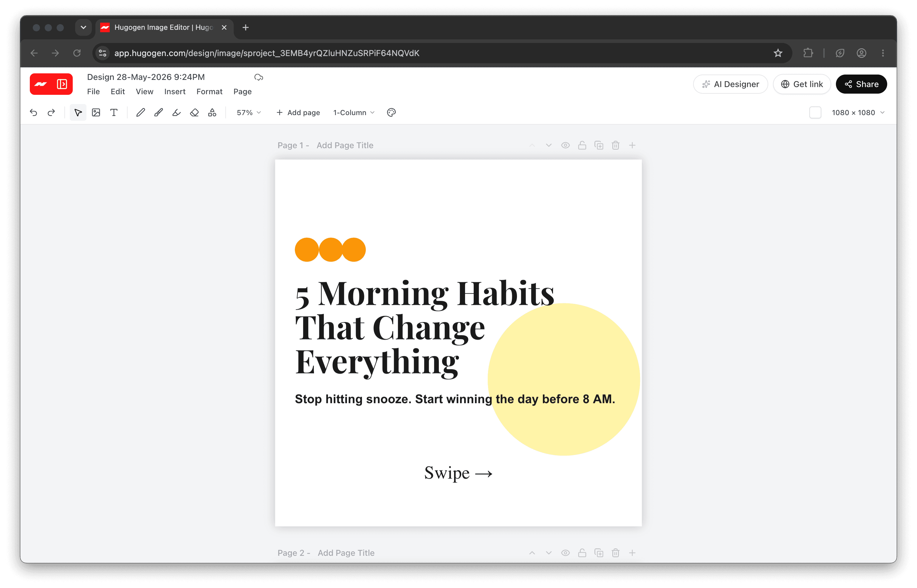Open the Shapes tool
This screenshot has height=588, width=917.
(212, 113)
